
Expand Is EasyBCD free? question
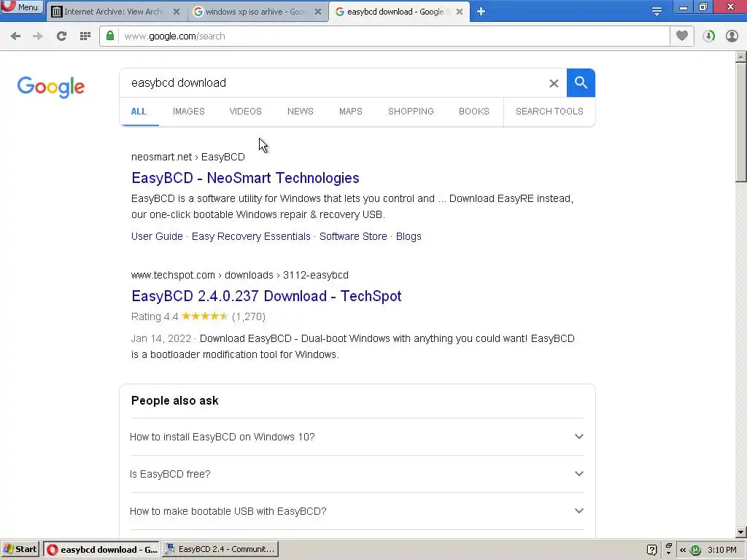pyautogui.click(x=357, y=474)
